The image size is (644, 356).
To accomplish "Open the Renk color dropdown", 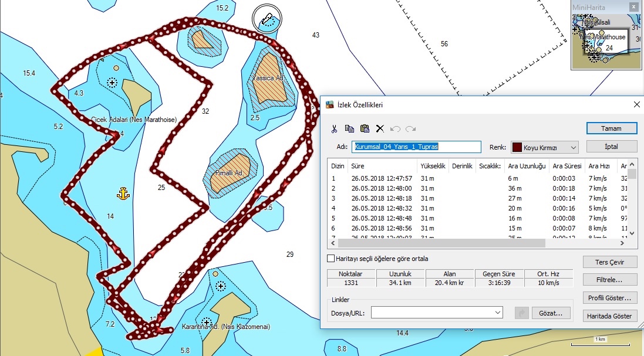I will pos(574,148).
